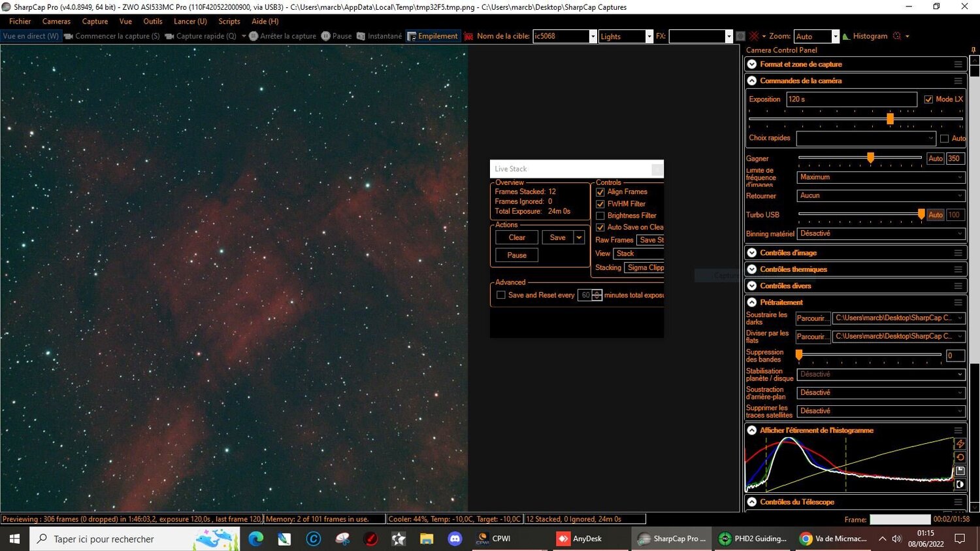Open the Aide (H) menu

[x=265, y=22]
